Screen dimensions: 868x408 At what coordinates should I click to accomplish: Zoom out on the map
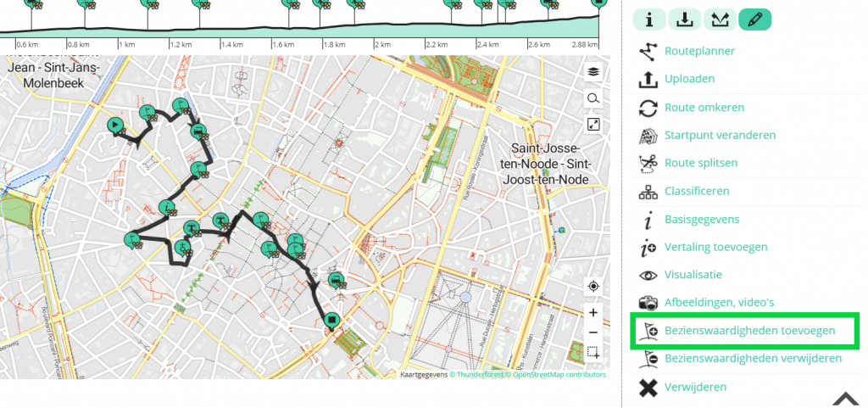pos(593,332)
